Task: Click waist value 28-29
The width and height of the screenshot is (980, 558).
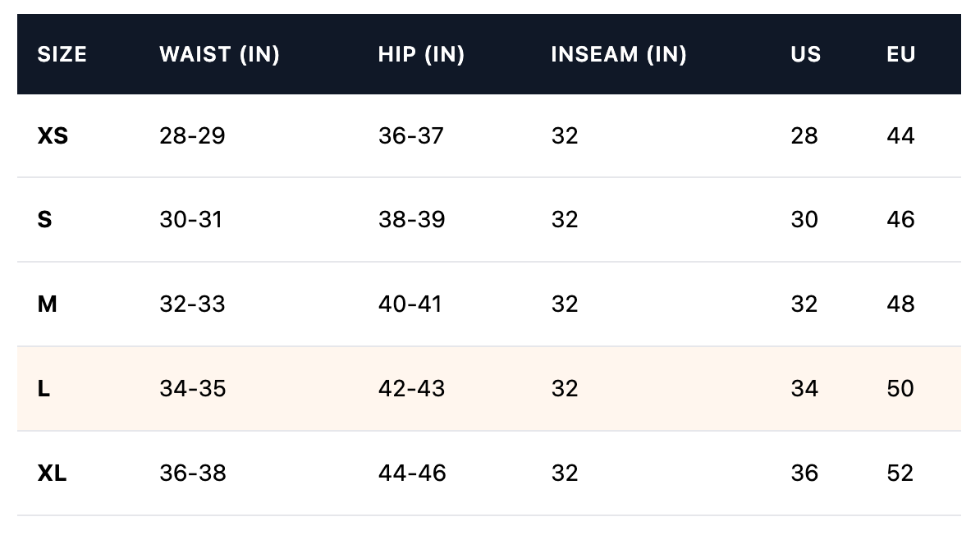Action: [x=192, y=135]
